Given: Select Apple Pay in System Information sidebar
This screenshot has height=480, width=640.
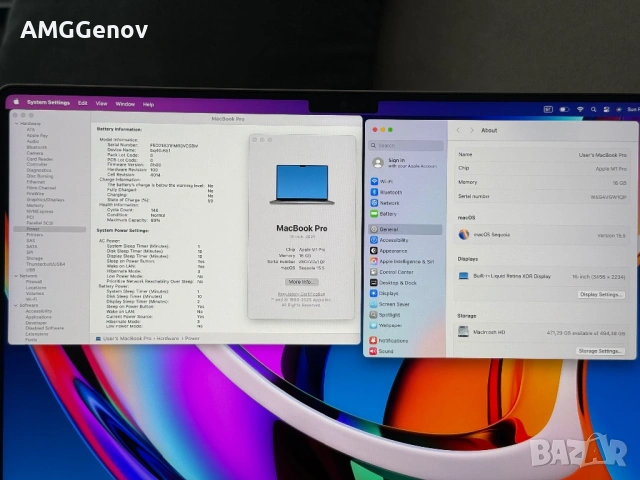Looking at the screenshot, I should click(x=37, y=136).
